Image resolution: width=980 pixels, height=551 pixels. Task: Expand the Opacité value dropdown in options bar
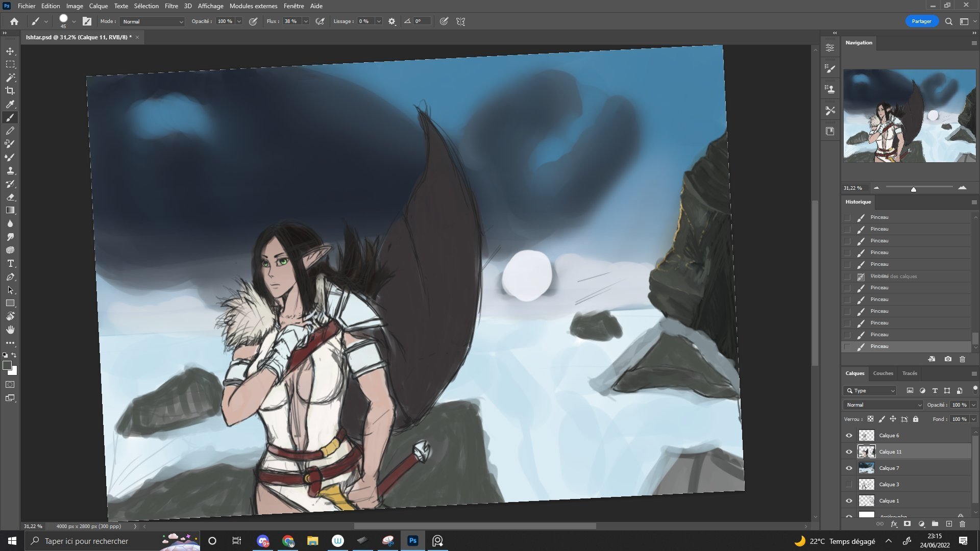click(x=239, y=21)
